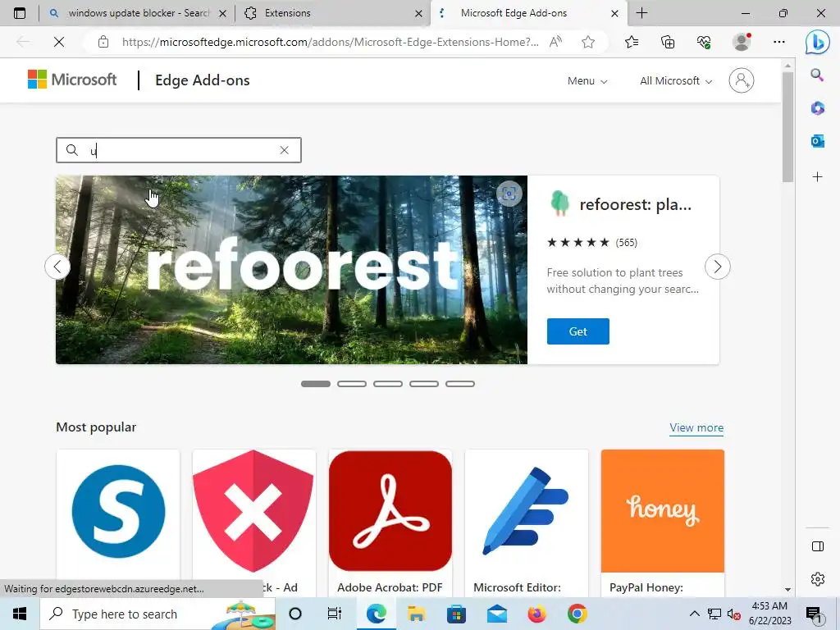
Task: Sign in using the account circle icon
Action: click(x=742, y=80)
